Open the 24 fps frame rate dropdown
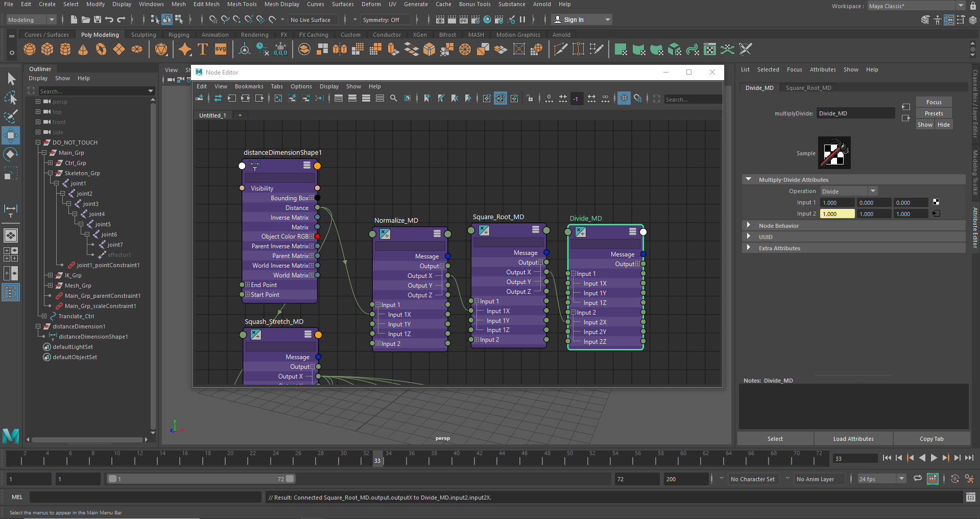 (x=881, y=479)
